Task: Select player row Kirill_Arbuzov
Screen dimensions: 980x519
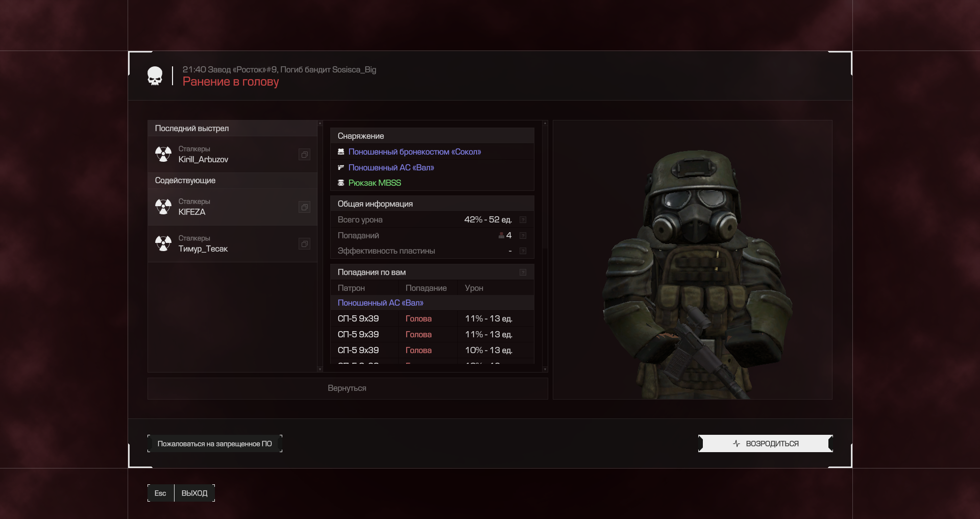Action: 232,154
